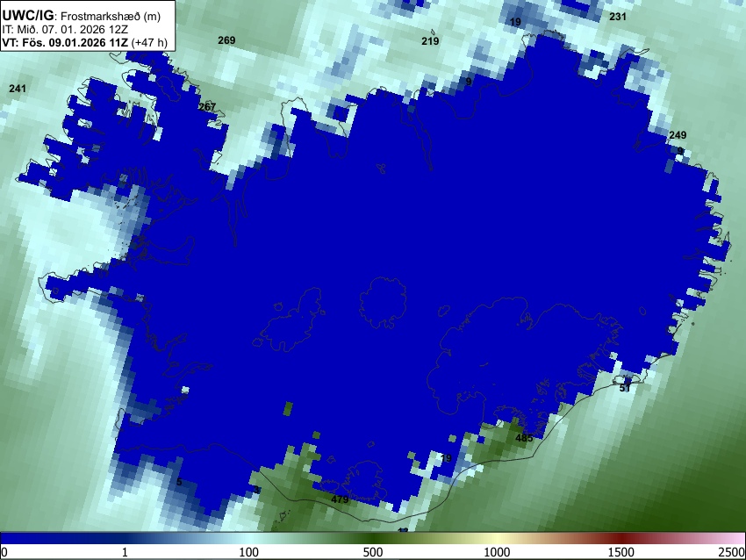Click the 231 value on the map
This screenshot has width=746, height=560.
618,17
